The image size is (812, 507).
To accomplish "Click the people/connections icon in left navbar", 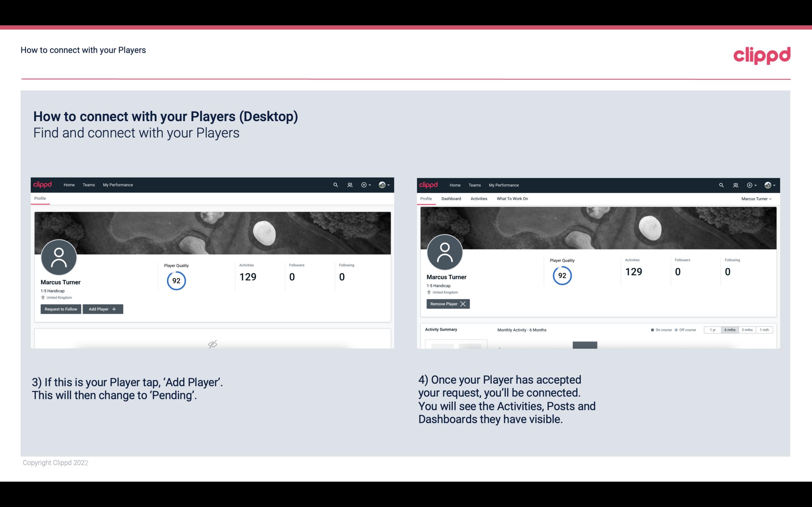I will pyautogui.click(x=349, y=184).
